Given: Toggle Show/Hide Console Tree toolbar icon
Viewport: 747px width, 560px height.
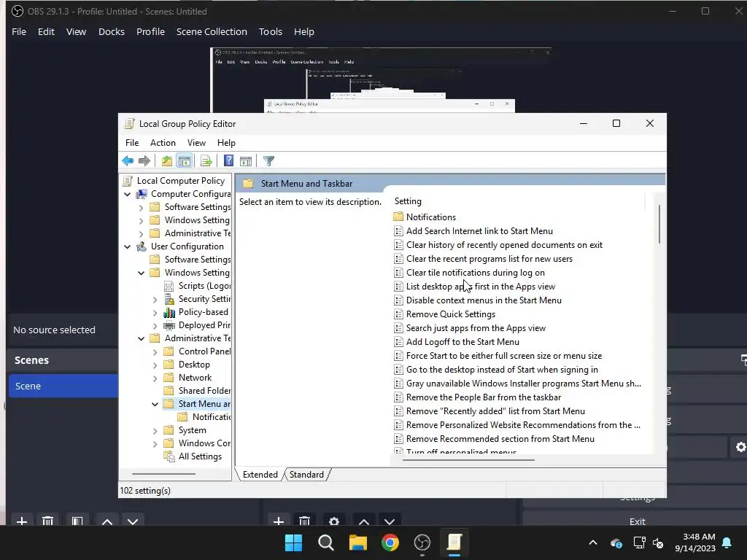Looking at the screenshot, I should pyautogui.click(x=184, y=161).
